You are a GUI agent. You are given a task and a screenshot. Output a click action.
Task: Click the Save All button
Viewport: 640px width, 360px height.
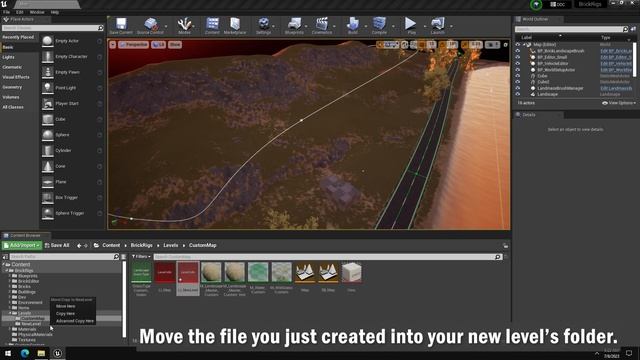click(57, 245)
